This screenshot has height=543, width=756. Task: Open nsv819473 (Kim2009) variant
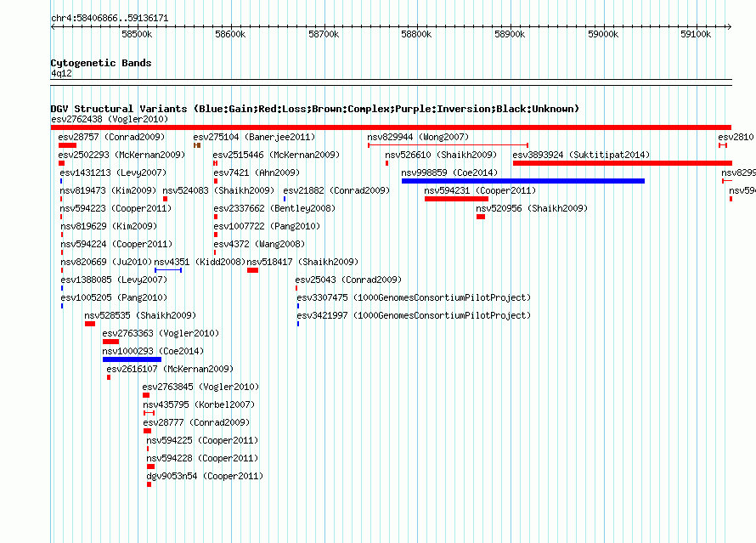pyautogui.click(x=108, y=190)
